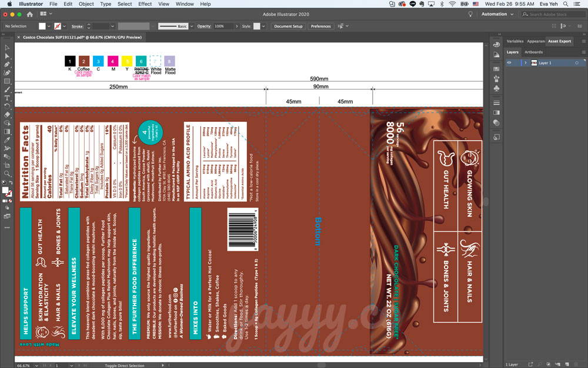Screen dimensions: 588x368
Task: Open the fill color dropdown
Action: [x=49, y=26]
